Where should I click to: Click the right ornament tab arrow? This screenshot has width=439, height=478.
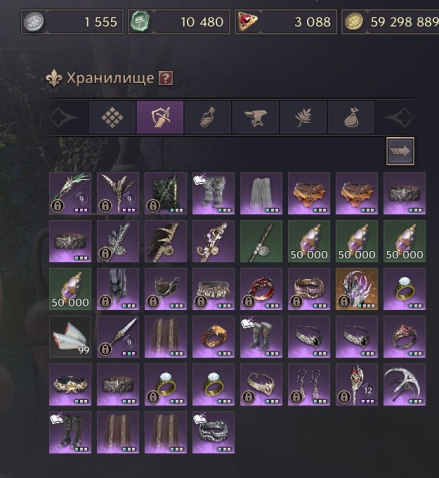click(x=400, y=117)
